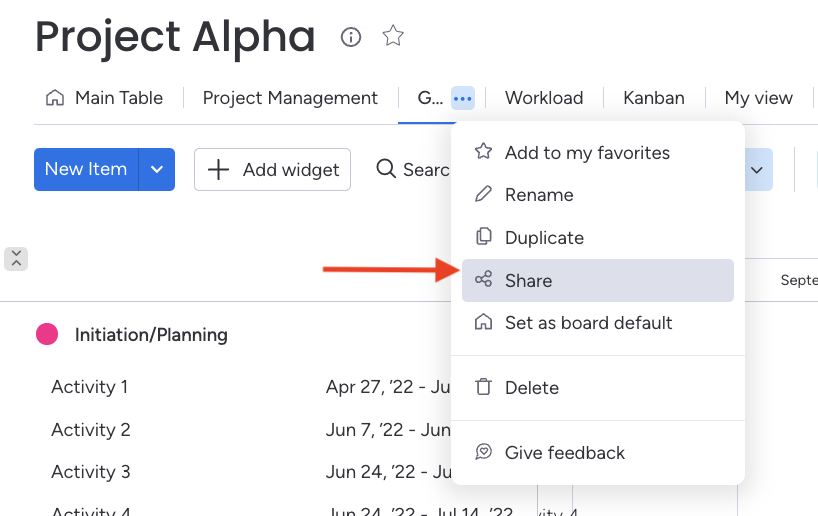
Task: Select the Activity 2 row
Action: [x=91, y=430]
